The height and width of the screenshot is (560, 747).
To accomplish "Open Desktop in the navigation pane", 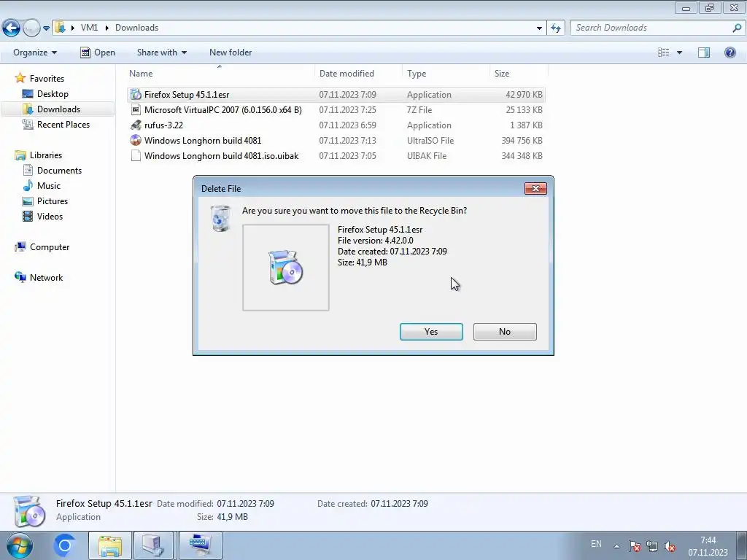I will (x=53, y=94).
